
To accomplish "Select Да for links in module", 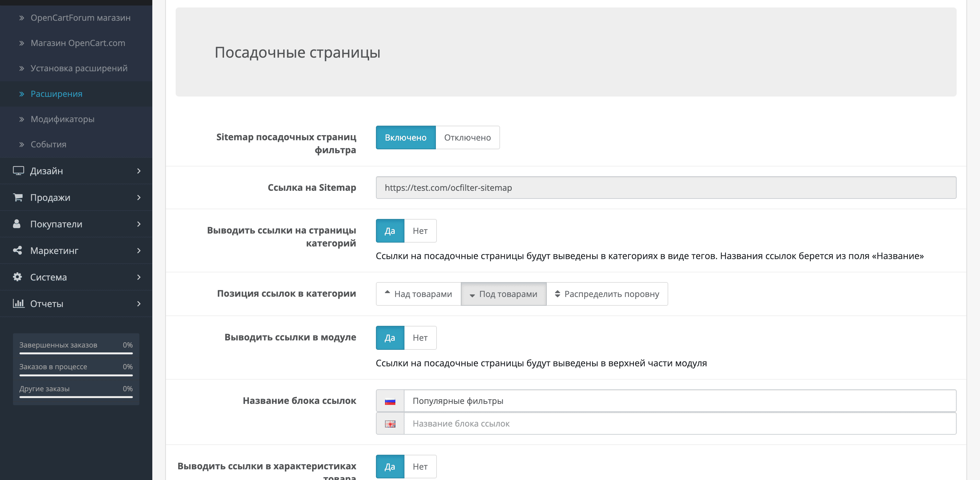I will tap(390, 338).
